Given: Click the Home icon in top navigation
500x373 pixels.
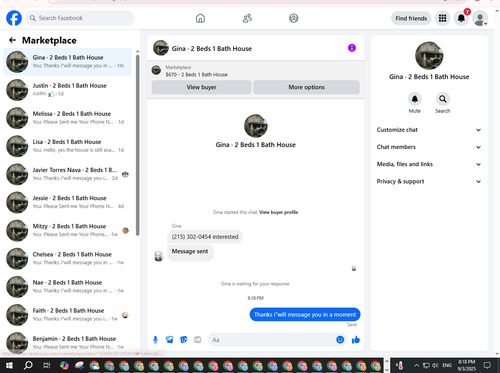Looking at the screenshot, I should (200, 18).
